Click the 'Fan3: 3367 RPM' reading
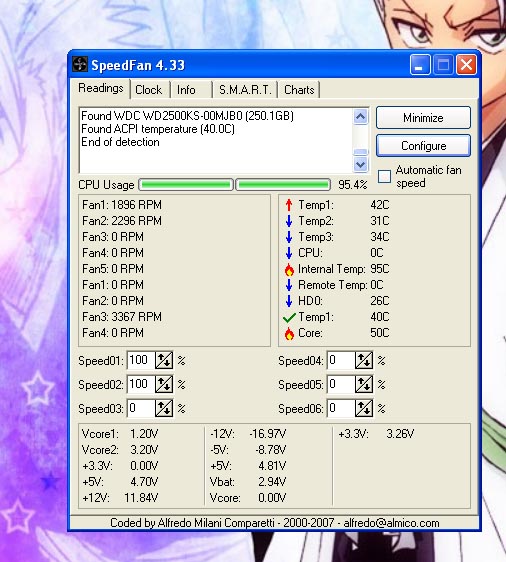The height and width of the screenshot is (562, 506). click(x=122, y=317)
